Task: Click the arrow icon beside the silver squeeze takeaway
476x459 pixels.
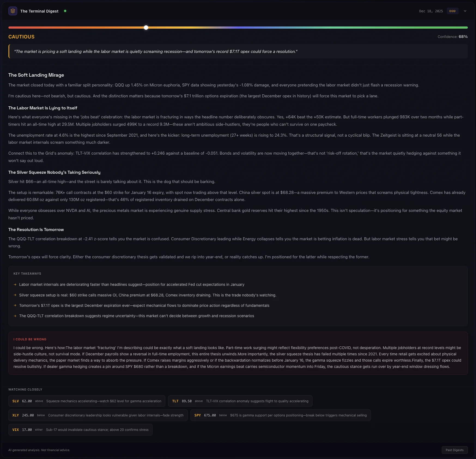Action: (15, 295)
